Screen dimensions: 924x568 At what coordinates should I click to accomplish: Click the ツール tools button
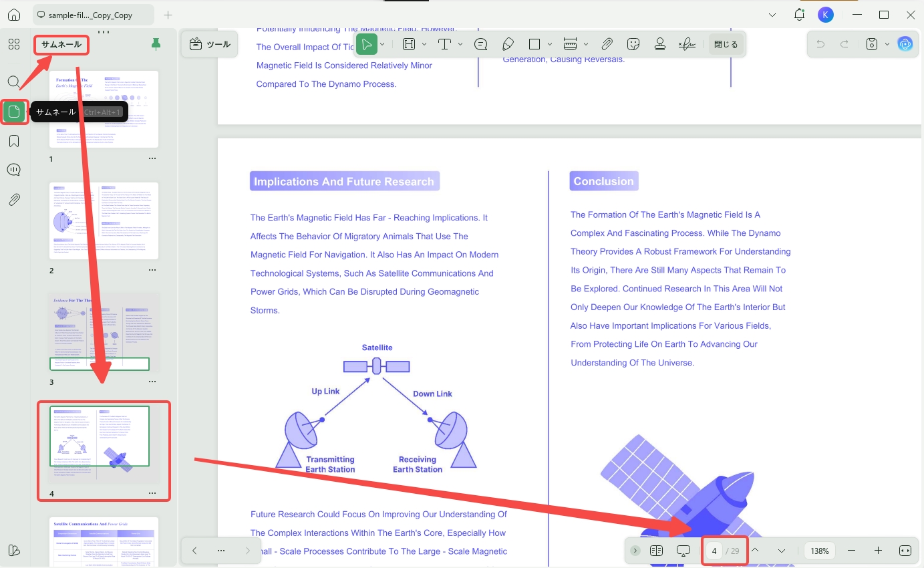(x=209, y=44)
